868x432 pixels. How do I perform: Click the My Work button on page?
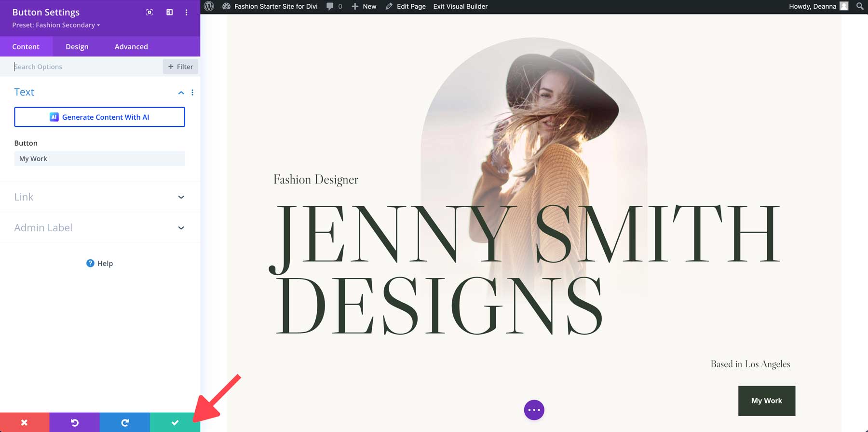coord(767,401)
